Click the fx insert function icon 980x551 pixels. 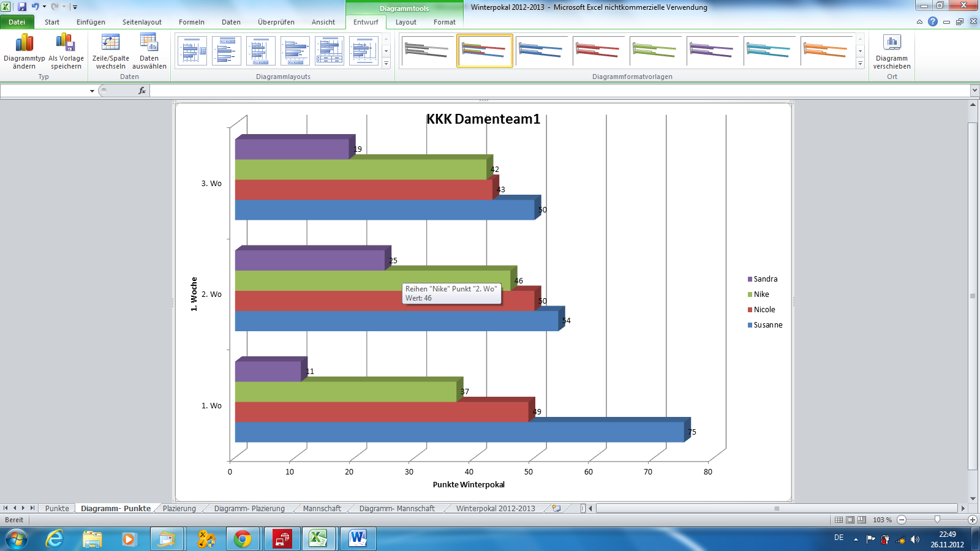[x=142, y=91]
